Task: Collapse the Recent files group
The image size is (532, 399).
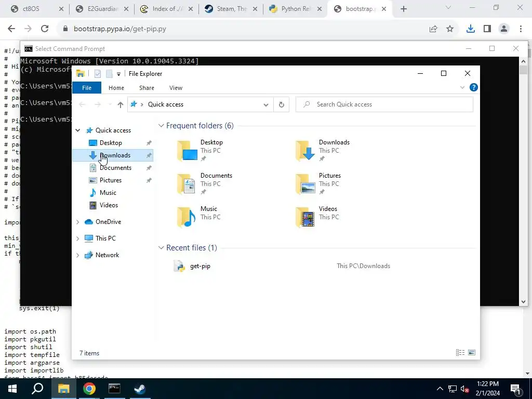Action: [161, 248]
